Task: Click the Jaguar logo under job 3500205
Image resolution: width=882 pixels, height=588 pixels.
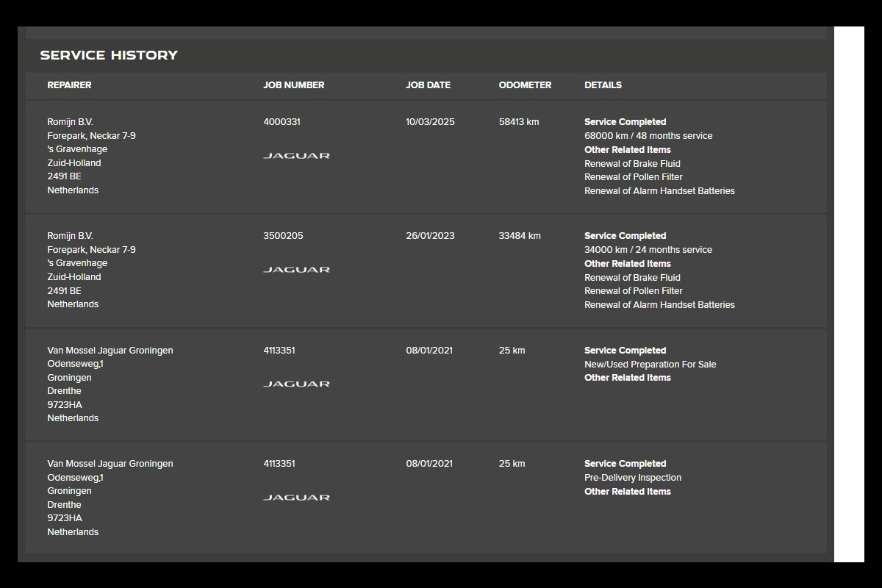Action: pyautogui.click(x=296, y=270)
